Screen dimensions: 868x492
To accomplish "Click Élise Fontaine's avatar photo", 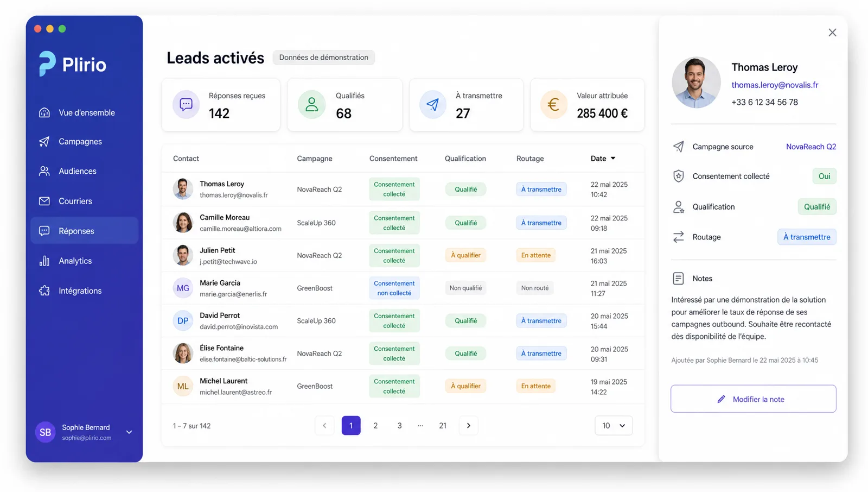I will tap(183, 353).
